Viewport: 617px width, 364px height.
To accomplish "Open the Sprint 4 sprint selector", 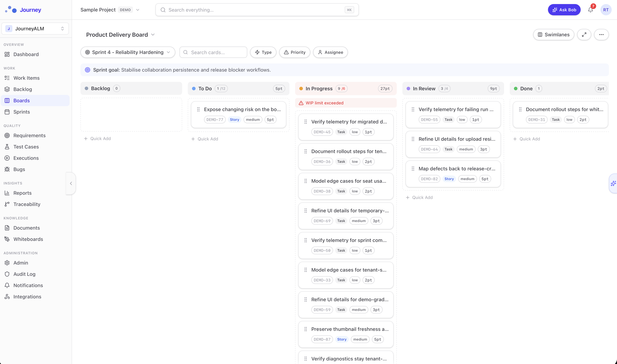I will pos(127,52).
